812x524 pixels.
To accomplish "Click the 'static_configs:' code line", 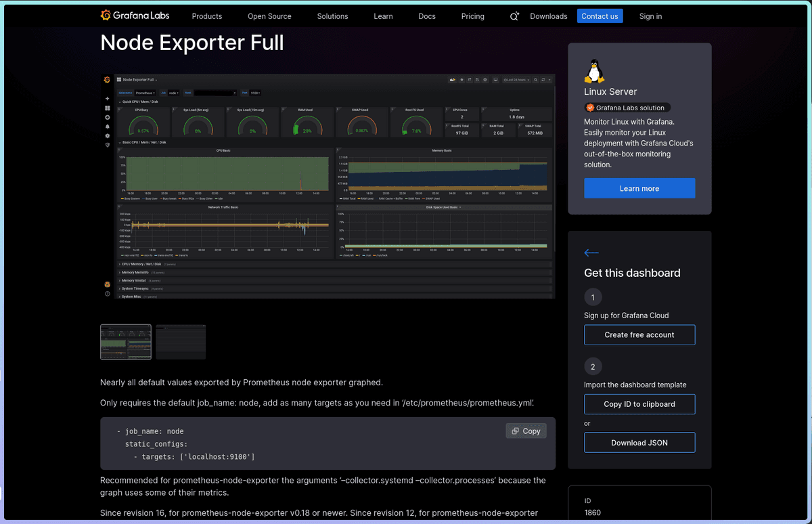I will [156, 444].
